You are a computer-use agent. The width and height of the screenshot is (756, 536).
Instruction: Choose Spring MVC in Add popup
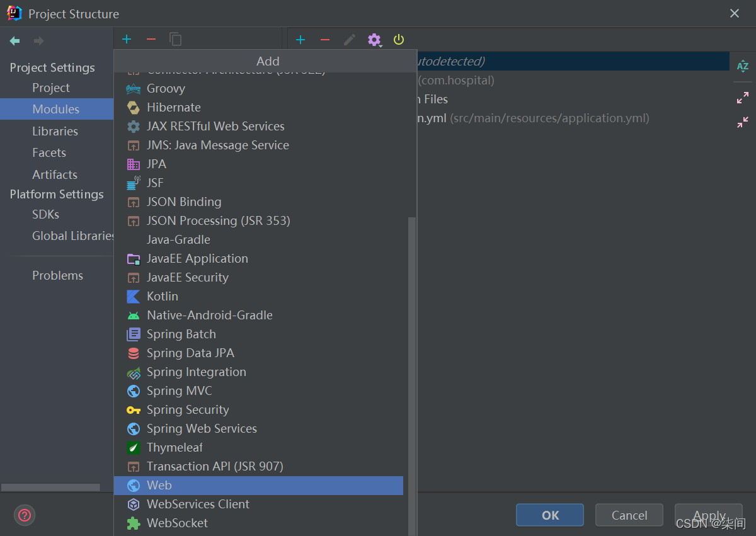[258, 391]
